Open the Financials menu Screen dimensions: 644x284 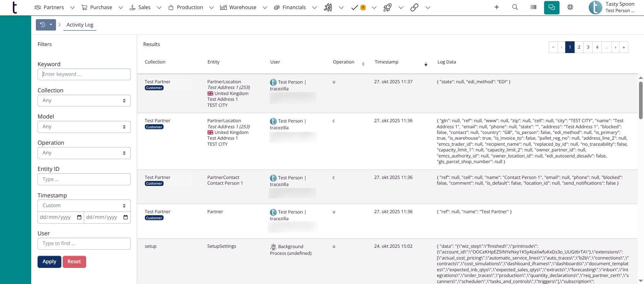pyautogui.click(x=294, y=7)
